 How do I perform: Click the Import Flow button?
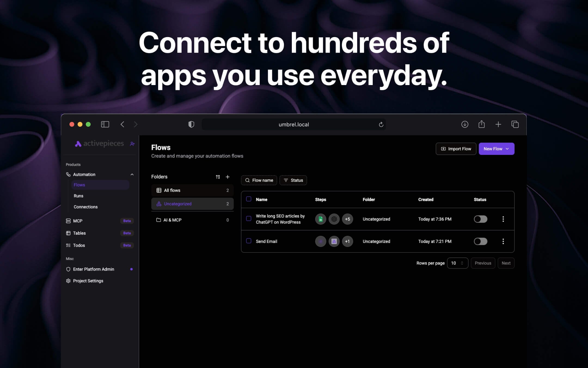click(456, 149)
